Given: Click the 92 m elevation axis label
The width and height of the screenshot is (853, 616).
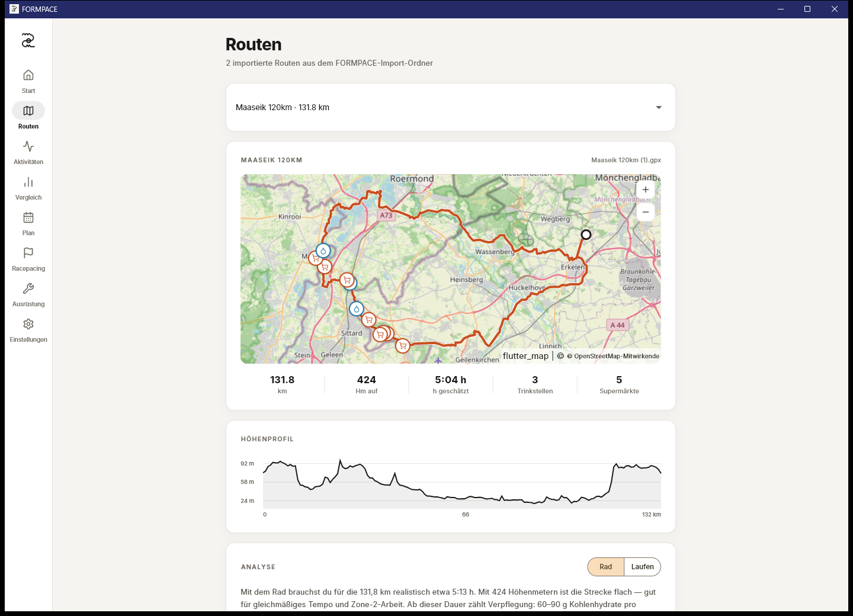Looking at the screenshot, I should pyautogui.click(x=247, y=463).
